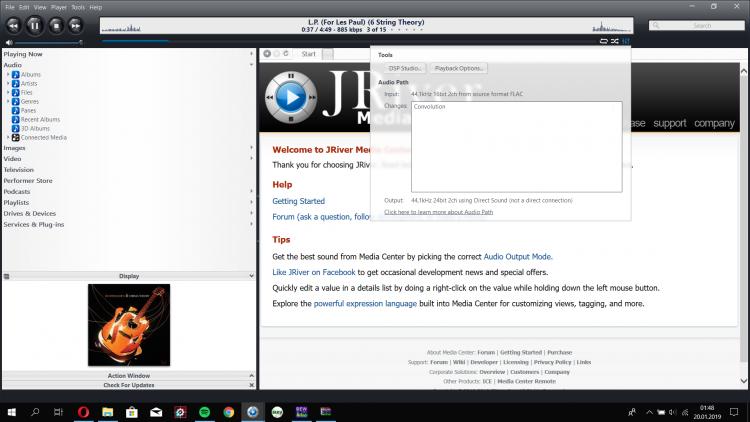The image size is (750, 422).
Task: Adjust the volume slider
Action: [50, 42]
